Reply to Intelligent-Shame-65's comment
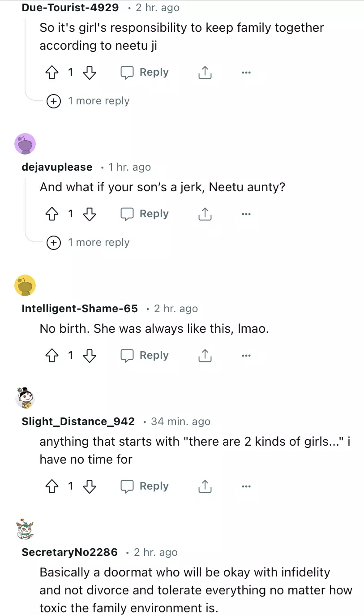 point(145,356)
